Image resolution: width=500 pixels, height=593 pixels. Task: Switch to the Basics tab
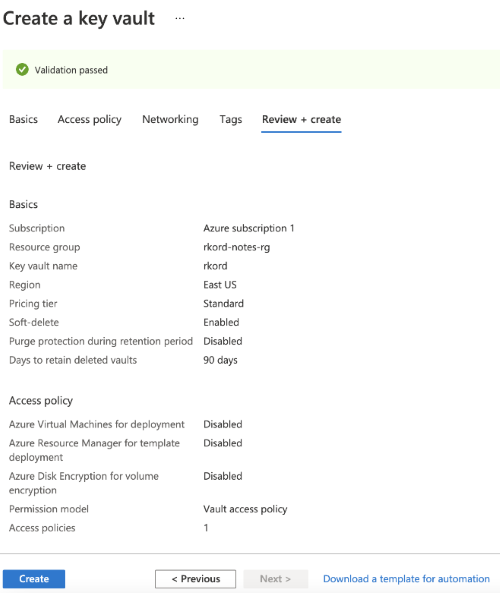click(23, 120)
